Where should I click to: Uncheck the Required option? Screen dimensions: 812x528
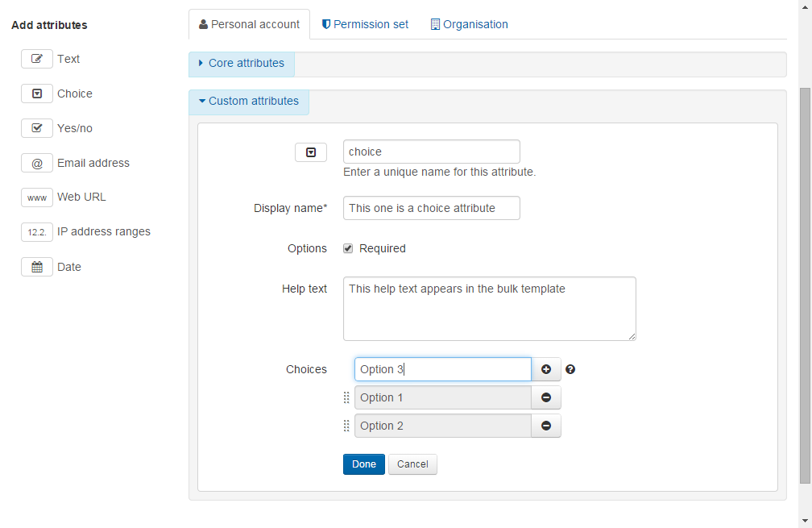pos(348,247)
